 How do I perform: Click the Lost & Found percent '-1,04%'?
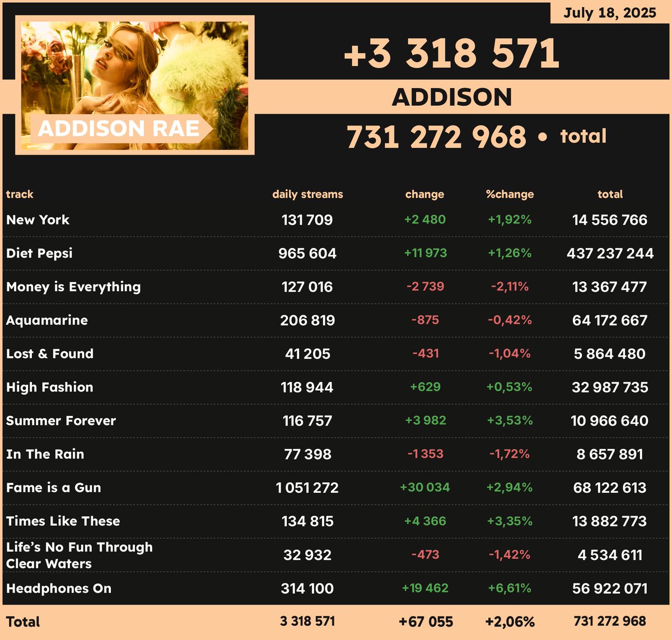point(510,354)
